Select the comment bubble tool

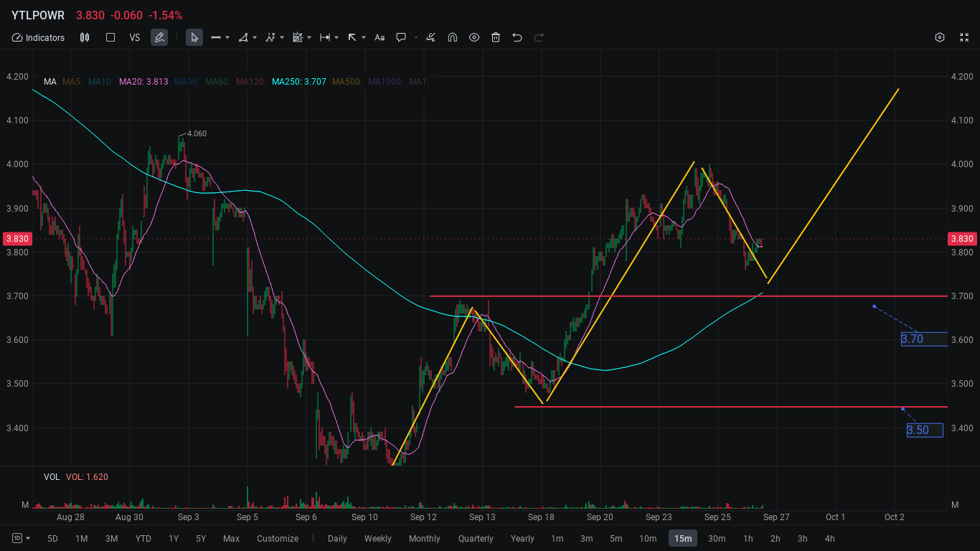coord(401,37)
